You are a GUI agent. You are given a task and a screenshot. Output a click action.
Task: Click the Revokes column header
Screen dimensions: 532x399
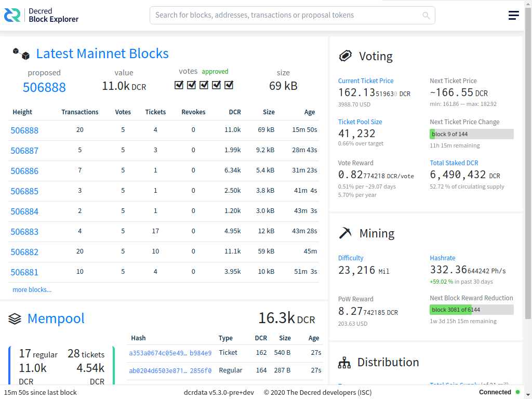(193, 112)
